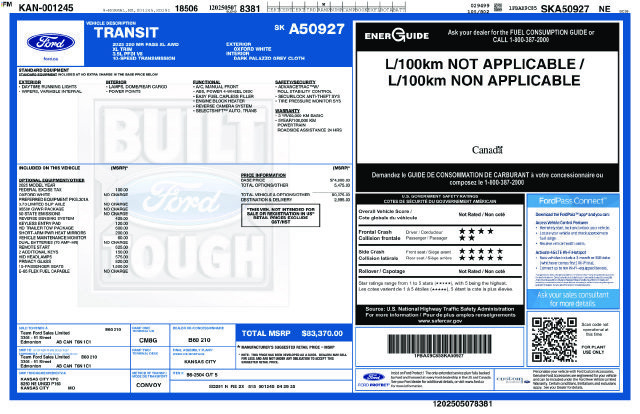Screen dimensions: 640x414
Task: Click the Ford Protect logo
Action: (x=373, y=380)
